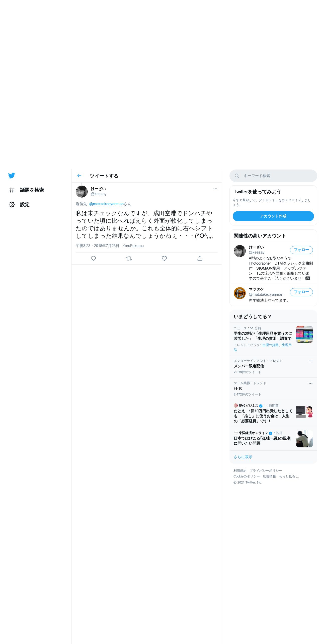Go back using the arrow icon
The width and height of the screenshot is (322, 644).
tap(79, 176)
